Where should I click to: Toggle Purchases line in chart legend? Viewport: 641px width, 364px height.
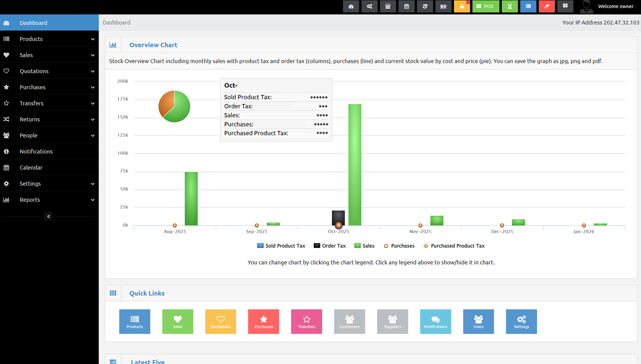[399, 246]
